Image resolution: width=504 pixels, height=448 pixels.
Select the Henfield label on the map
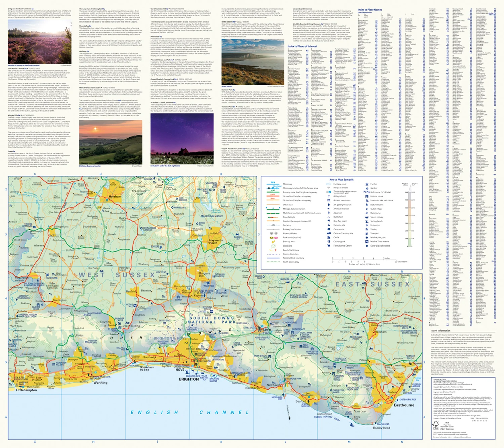pos(131,292)
